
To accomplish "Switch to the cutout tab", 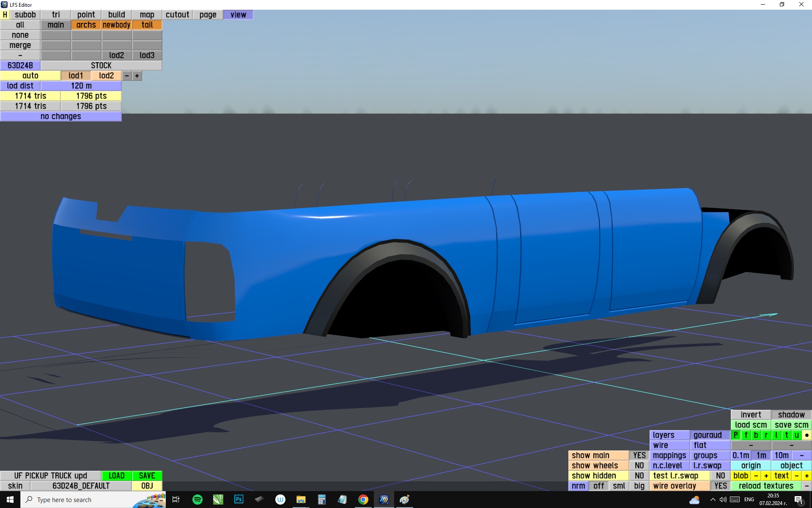I will (x=177, y=15).
